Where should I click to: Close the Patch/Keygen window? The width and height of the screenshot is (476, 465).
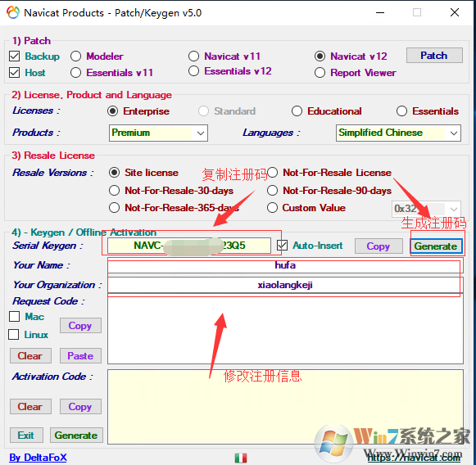click(x=455, y=12)
